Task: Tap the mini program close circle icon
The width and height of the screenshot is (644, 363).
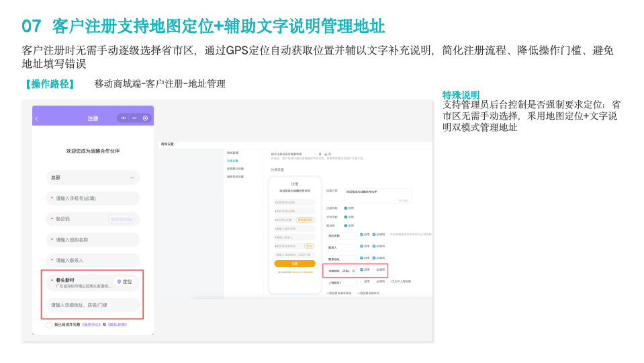Action: [146, 118]
